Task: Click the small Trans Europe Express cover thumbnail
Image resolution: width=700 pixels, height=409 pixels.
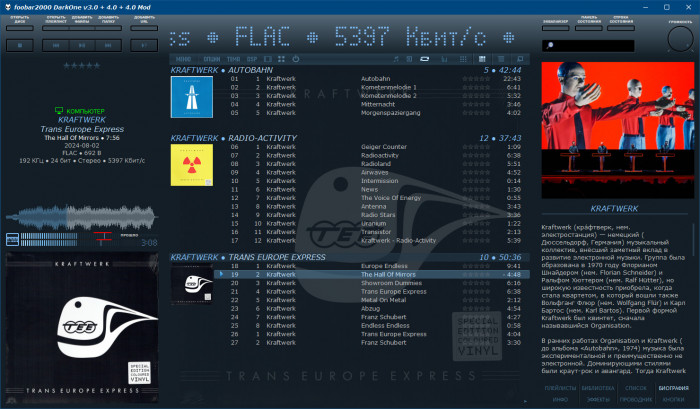Action: [x=192, y=284]
